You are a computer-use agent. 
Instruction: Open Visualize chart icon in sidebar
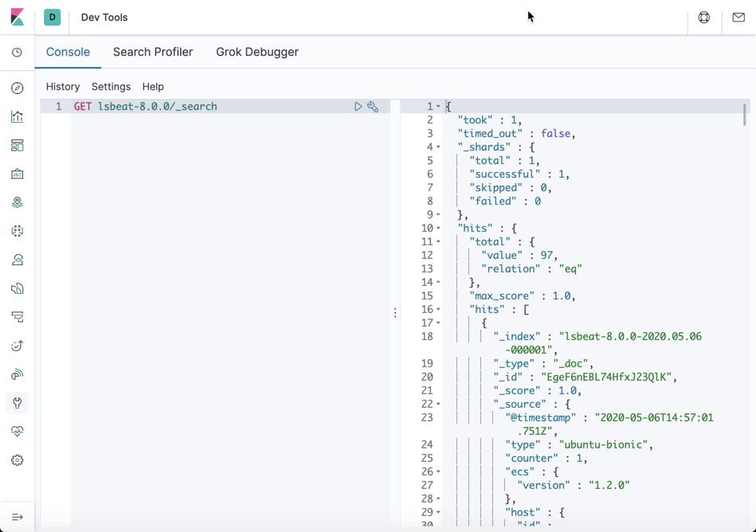tap(18, 116)
